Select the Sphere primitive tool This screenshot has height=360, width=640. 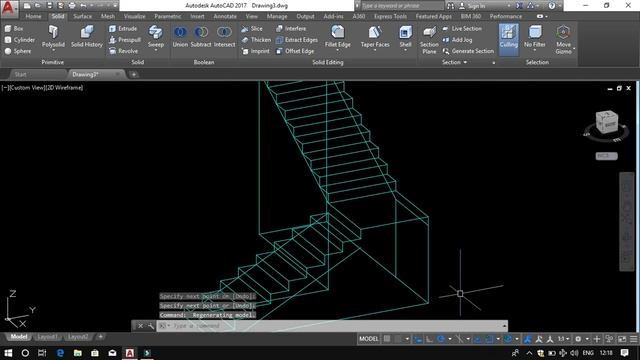click(18, 51)
